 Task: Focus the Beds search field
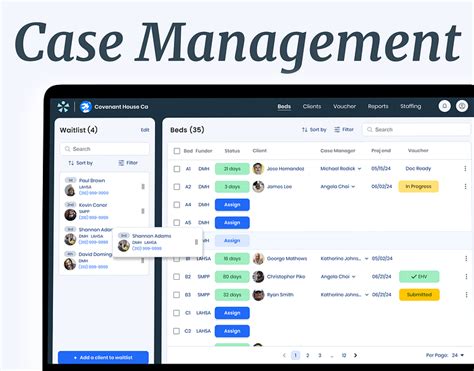[417, 130]
